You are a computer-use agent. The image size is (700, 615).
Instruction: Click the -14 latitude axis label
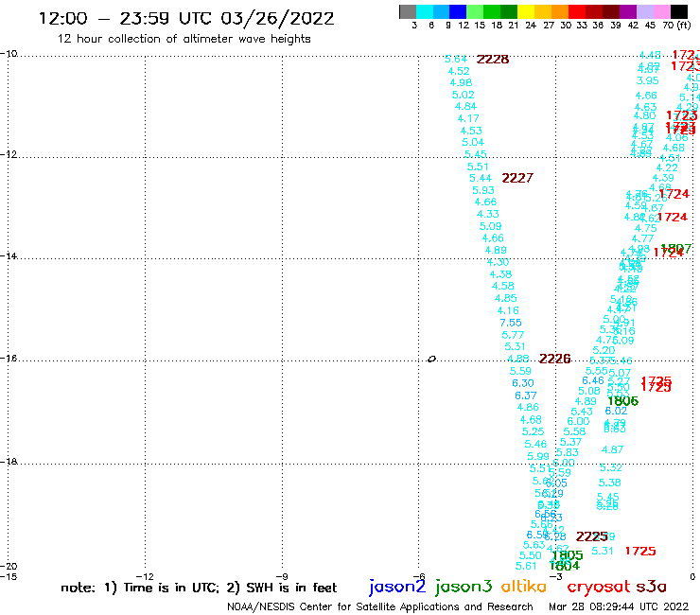(x=9, y=256)
